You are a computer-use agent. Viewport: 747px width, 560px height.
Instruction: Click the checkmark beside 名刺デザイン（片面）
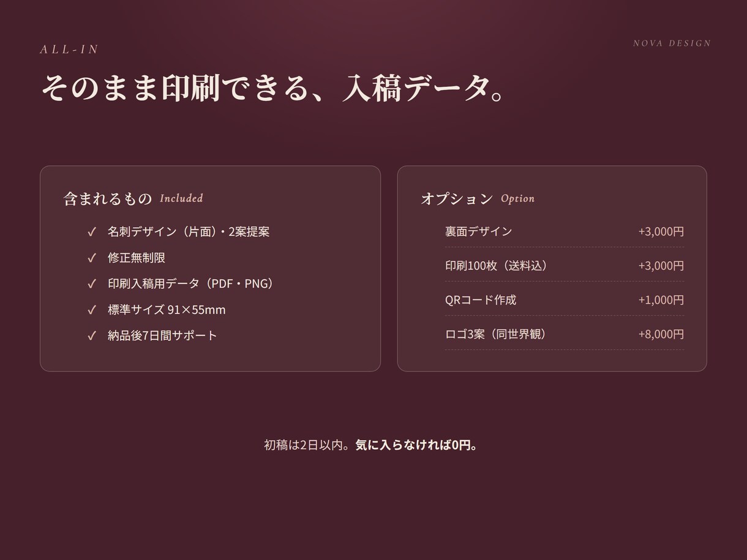92,231
